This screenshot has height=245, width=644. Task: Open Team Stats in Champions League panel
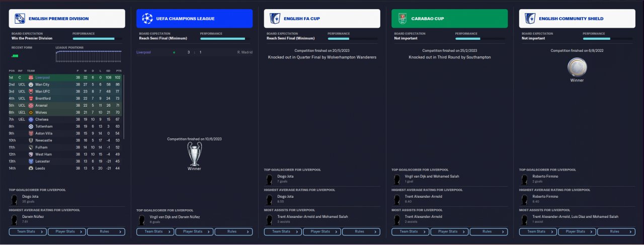tap(155, 231)
